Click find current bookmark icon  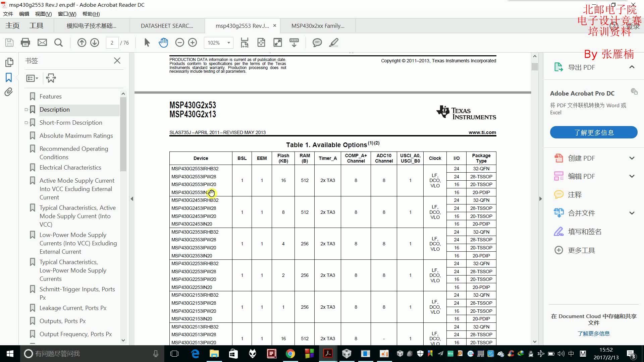(51, 78)
